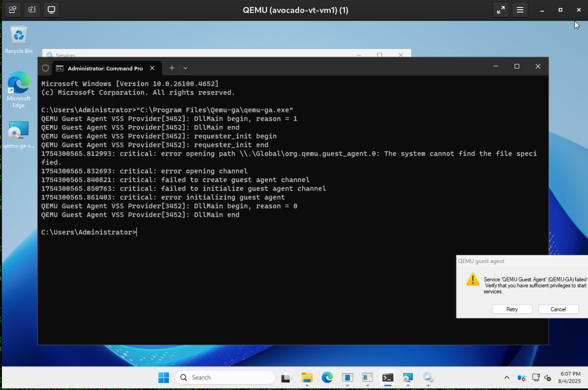Click the Services gears icon in the taskbar

(428, 378)
